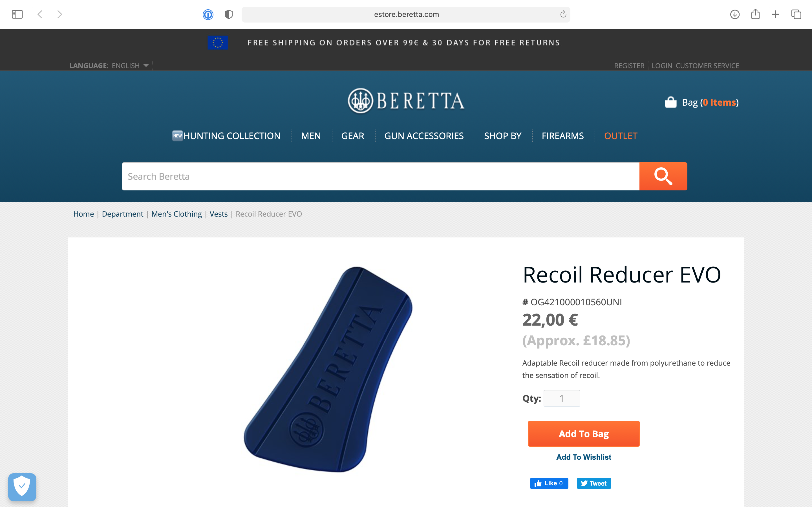Show the tab overview icon

click(x=796, y=14)
